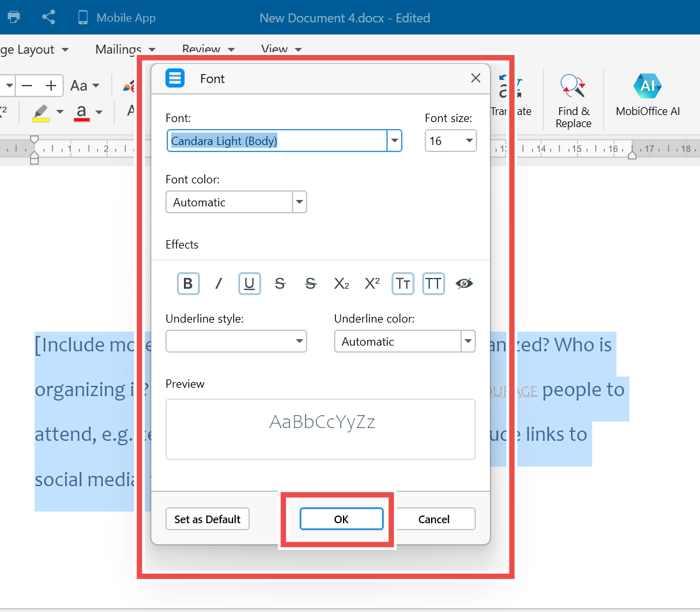The height and width of the screenshot is (612, 700).
Task: Launch MobiOffice AI
Action: coord(648,96)
